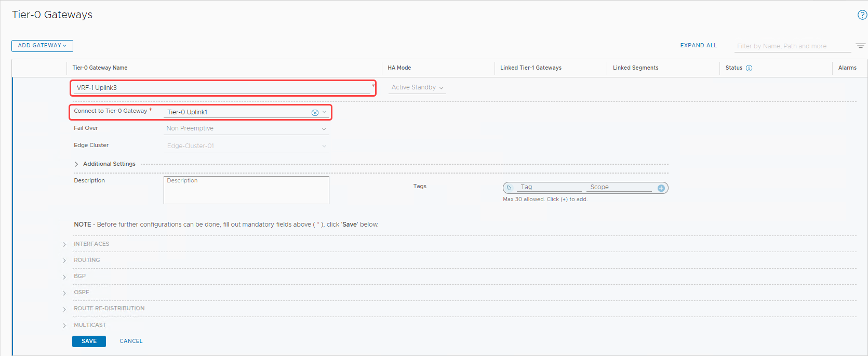Click the Description text area

[246, 190]
